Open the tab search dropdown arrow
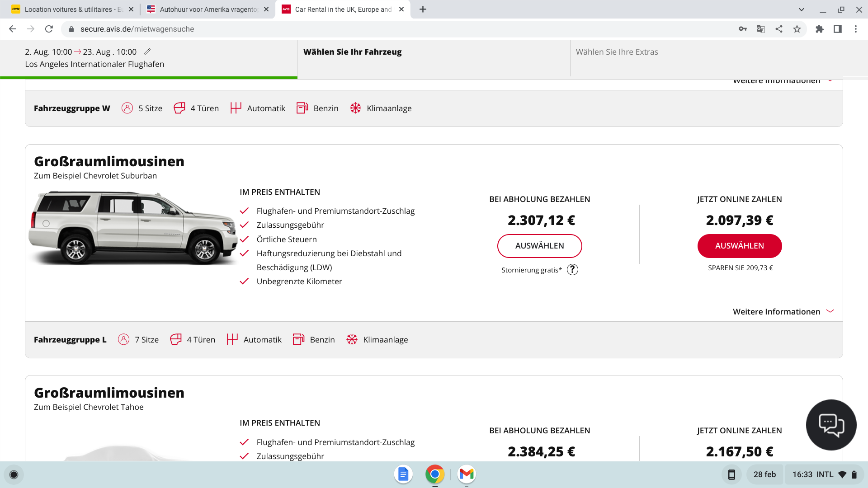Image resolution: width=868 pixels, height=488 pixels. (801, 9)
